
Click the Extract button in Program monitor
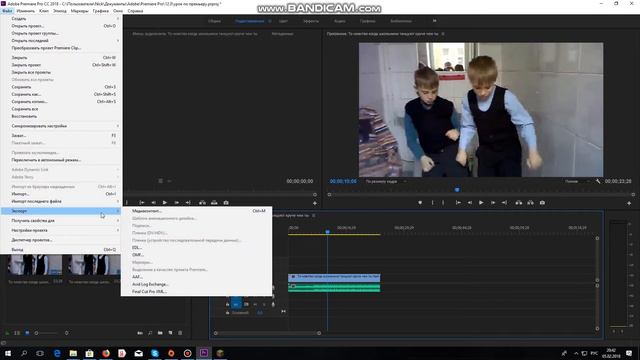[530, 202]
